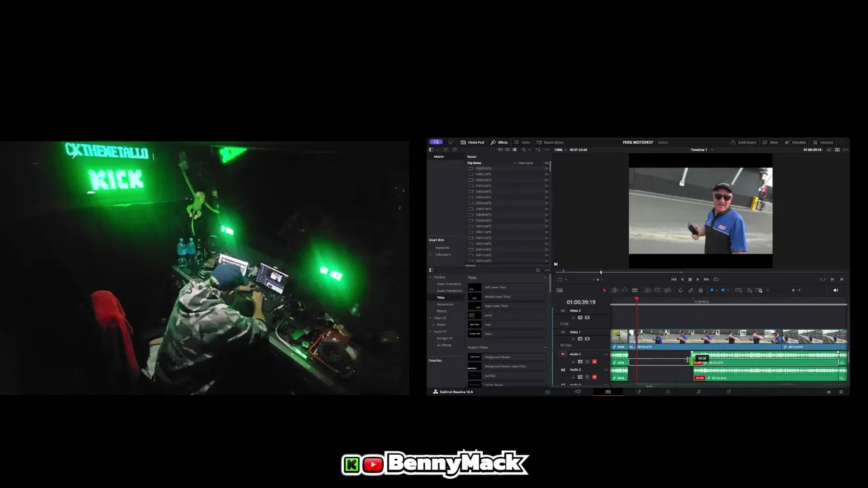The height and width of the screenshot is (488, 868).
Task: Open the Timeline View Options icon
Action: (559, 290)
